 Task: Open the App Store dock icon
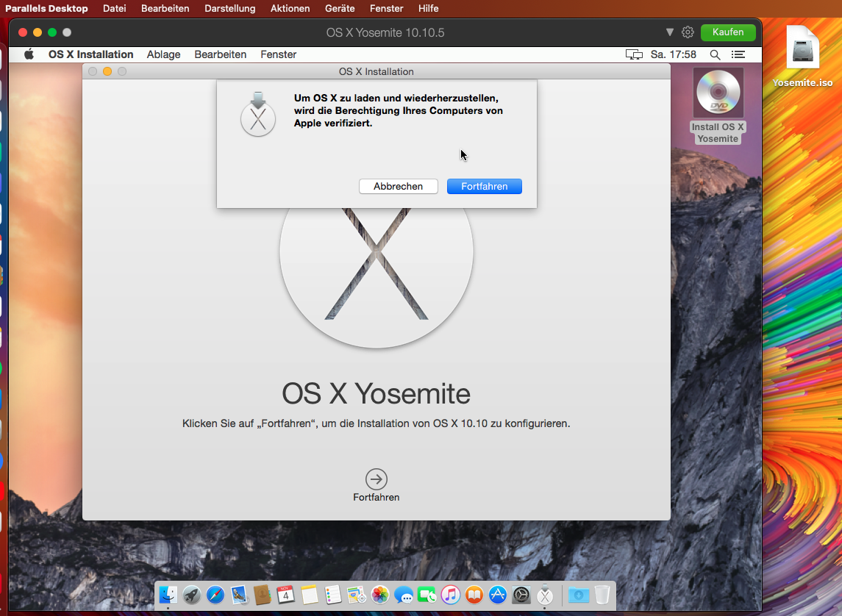pos(498,595)
